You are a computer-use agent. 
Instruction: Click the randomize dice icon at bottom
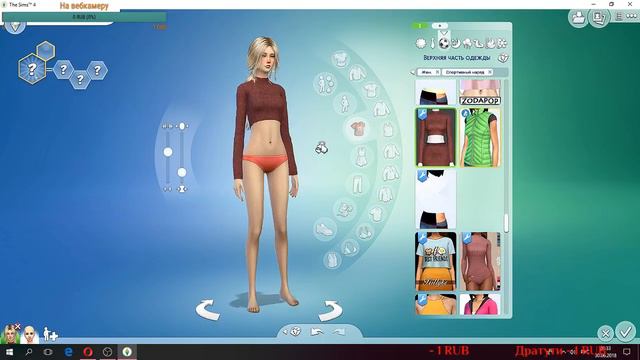[296, 332]
